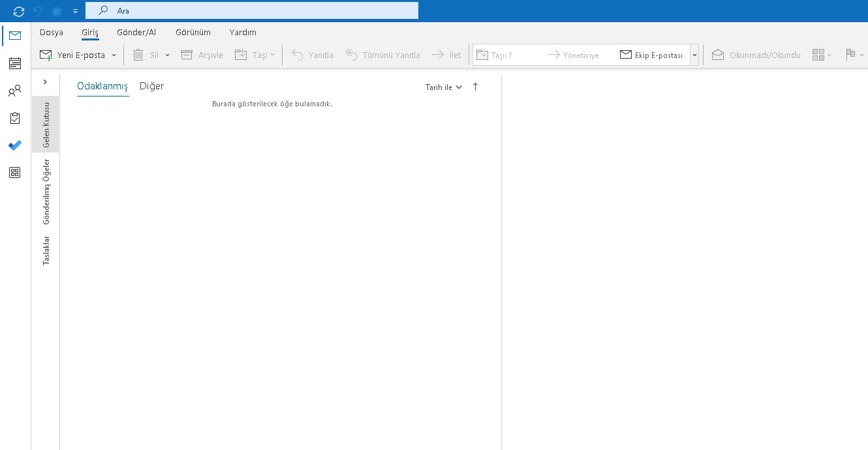Open the More Apps grid icon
This screenshot has width=868, height=450.
14,173
